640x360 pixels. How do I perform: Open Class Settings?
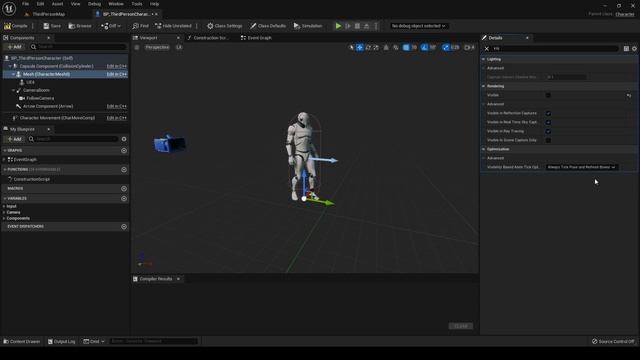224,26
